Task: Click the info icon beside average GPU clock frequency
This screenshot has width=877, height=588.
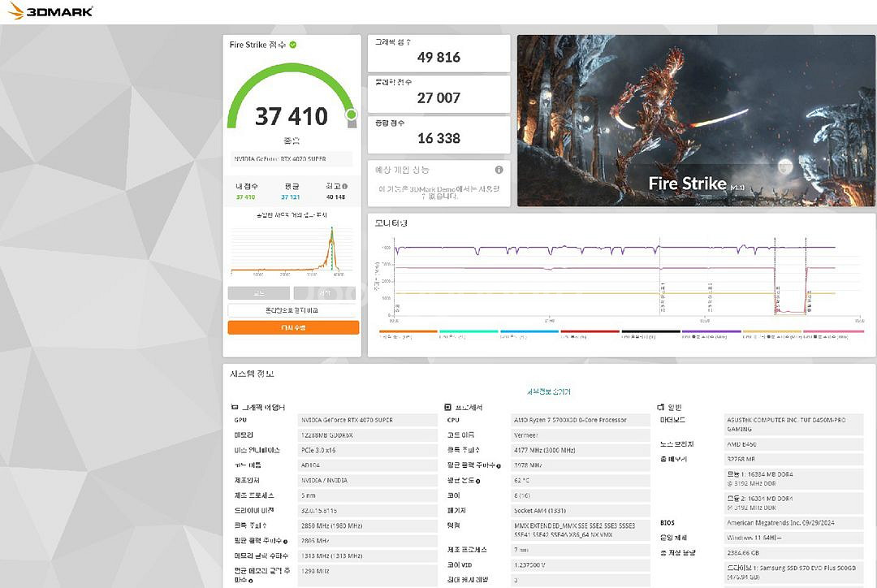Action: [285, 541]
